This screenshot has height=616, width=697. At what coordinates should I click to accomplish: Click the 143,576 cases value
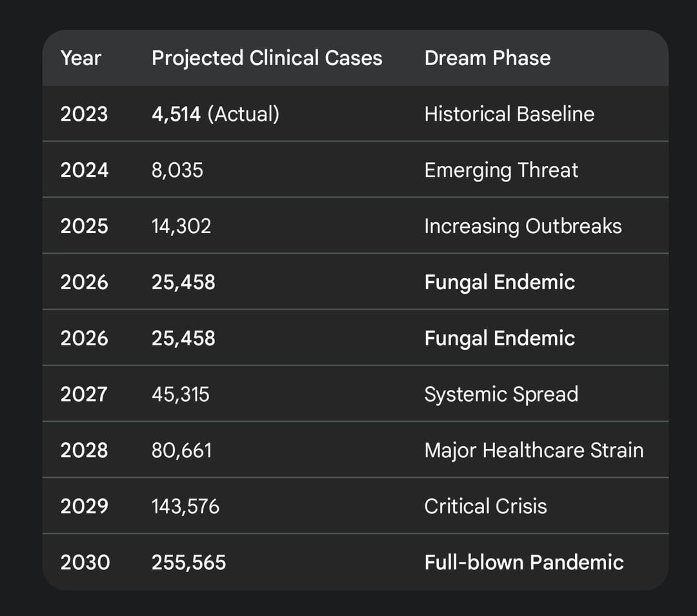click(185, 507)
